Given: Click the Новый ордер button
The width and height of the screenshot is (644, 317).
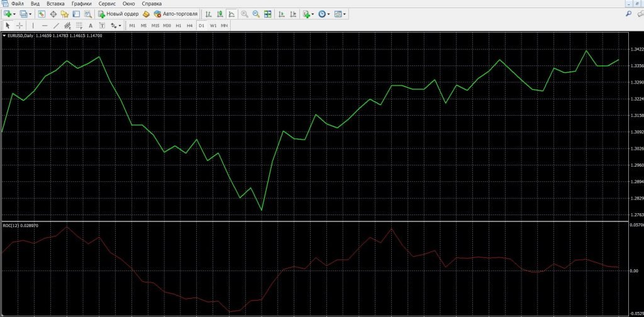Looking at the screenshot, I should [118, 14].
